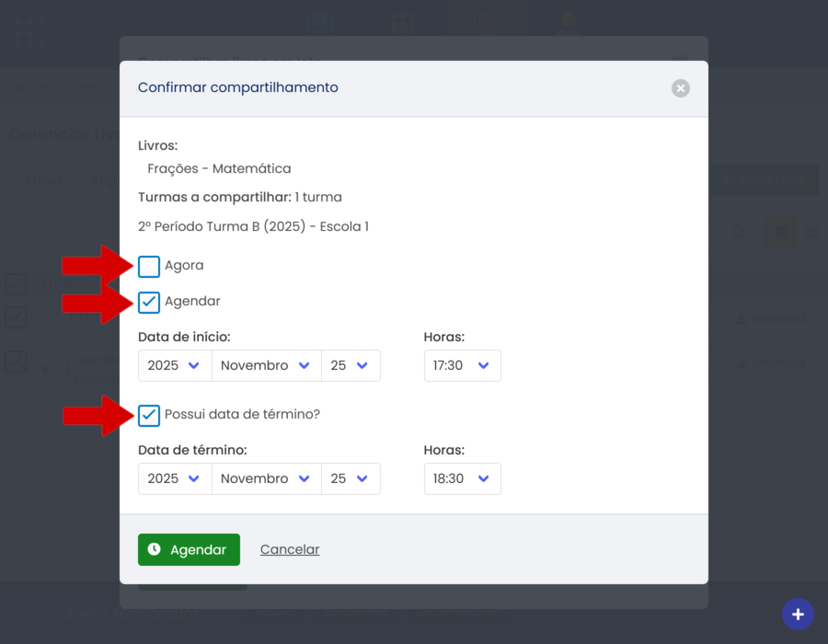Open the start date day dropdown

tap(350, 365)
